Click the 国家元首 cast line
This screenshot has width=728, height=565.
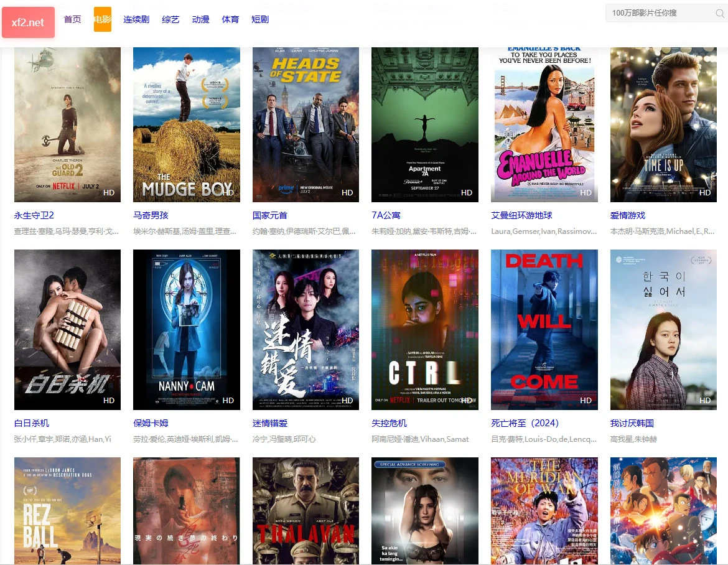(304, 231)
